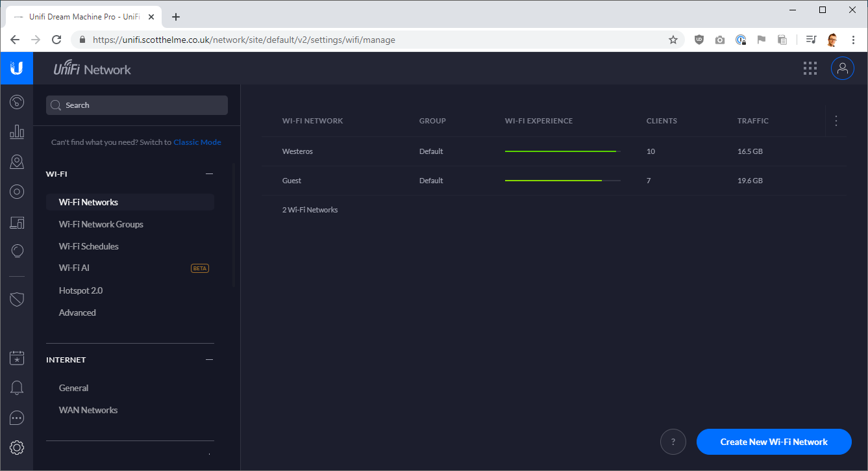Screen dimensions: 868x471
Task: Collapse the WI-FI settings section
Action: (x=209, y=173)
